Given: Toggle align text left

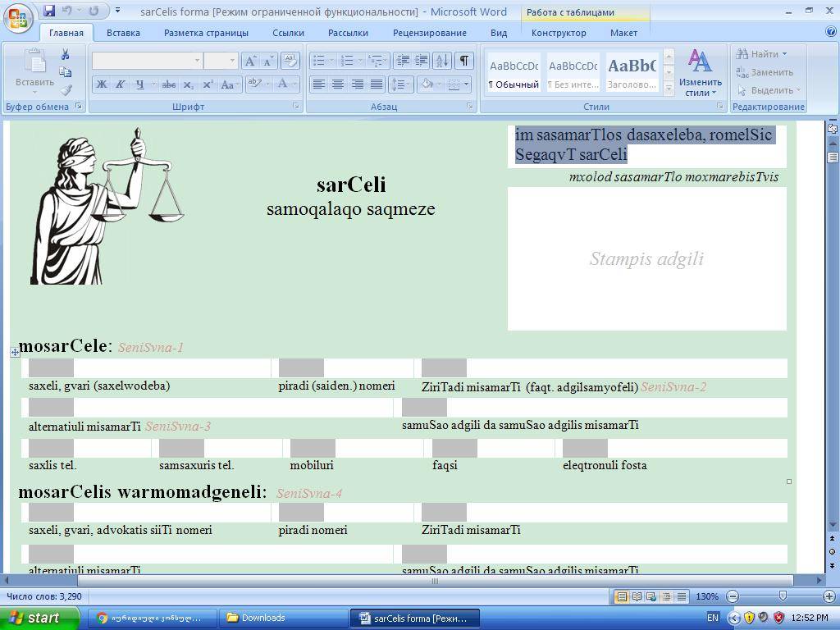Looking at the screenshot, I should [319, 84].
